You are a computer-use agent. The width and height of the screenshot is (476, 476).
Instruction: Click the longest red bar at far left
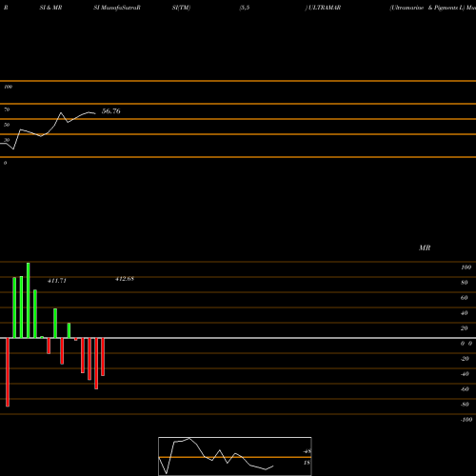pos(8,372)
